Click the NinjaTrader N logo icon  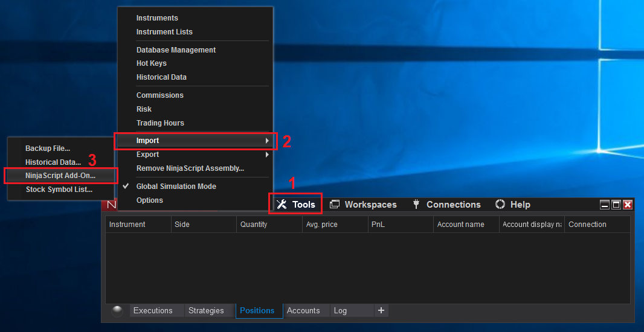pos(110,205)
